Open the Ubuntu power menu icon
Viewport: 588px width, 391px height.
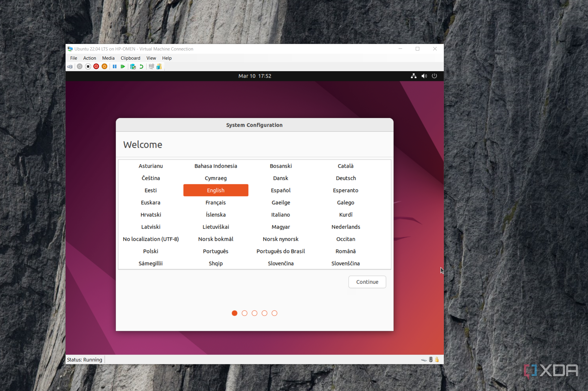434,76
